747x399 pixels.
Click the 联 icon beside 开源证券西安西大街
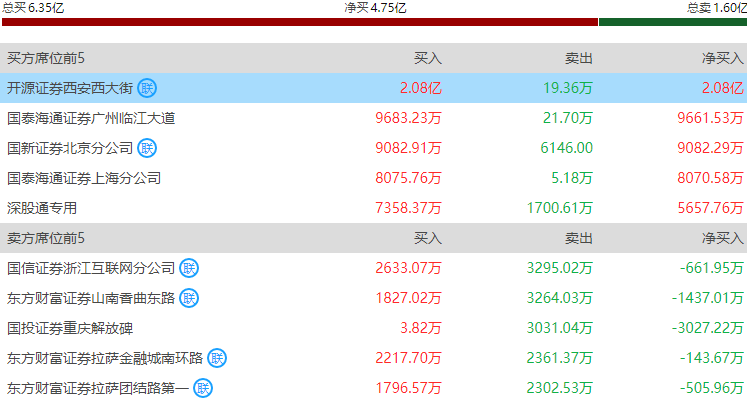(147, 88)
